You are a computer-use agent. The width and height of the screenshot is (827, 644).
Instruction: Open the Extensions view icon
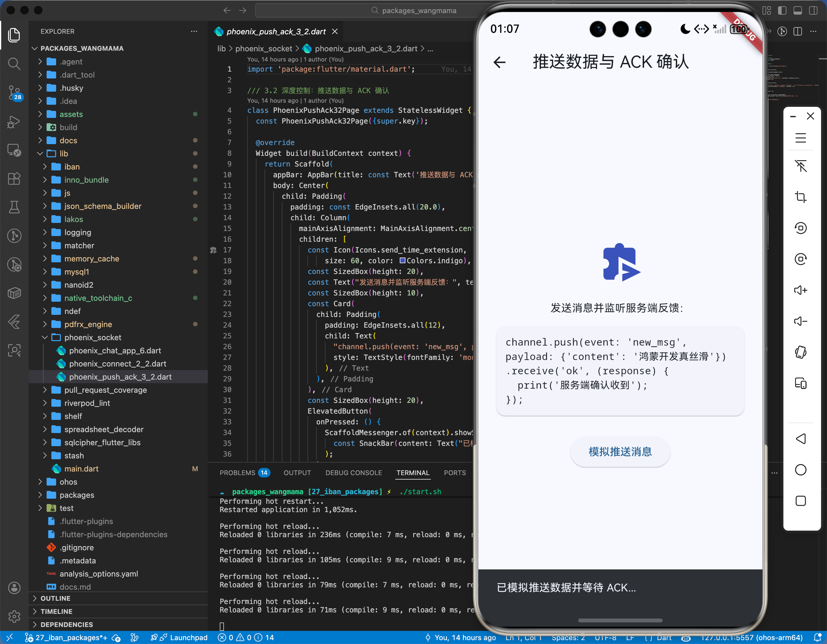[x=14, y=178]
